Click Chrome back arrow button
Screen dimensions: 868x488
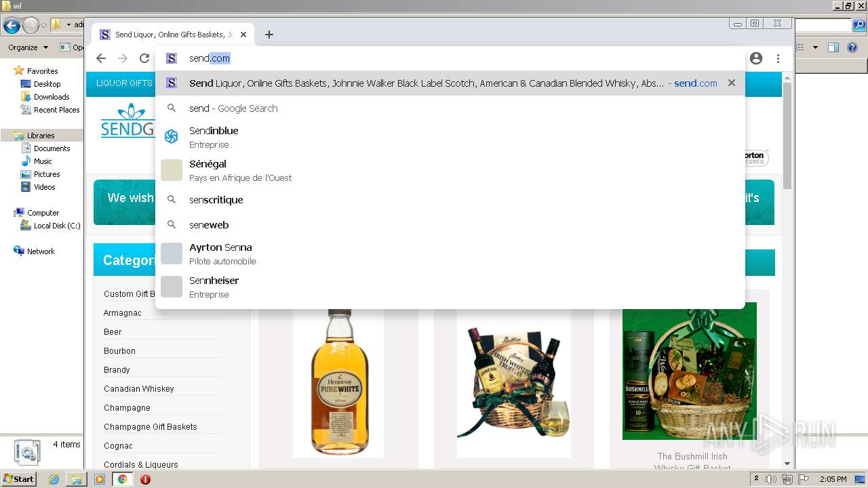pyautogui.click(x=101, y=58)
